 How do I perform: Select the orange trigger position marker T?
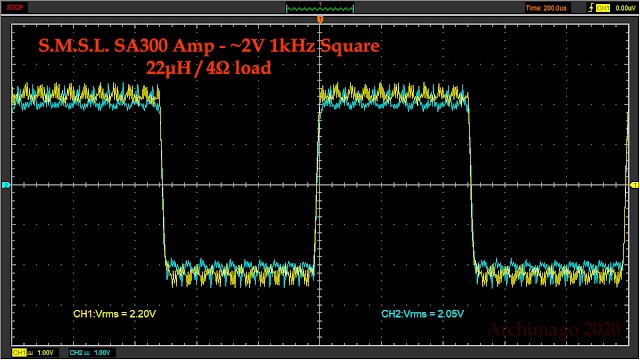320,20
